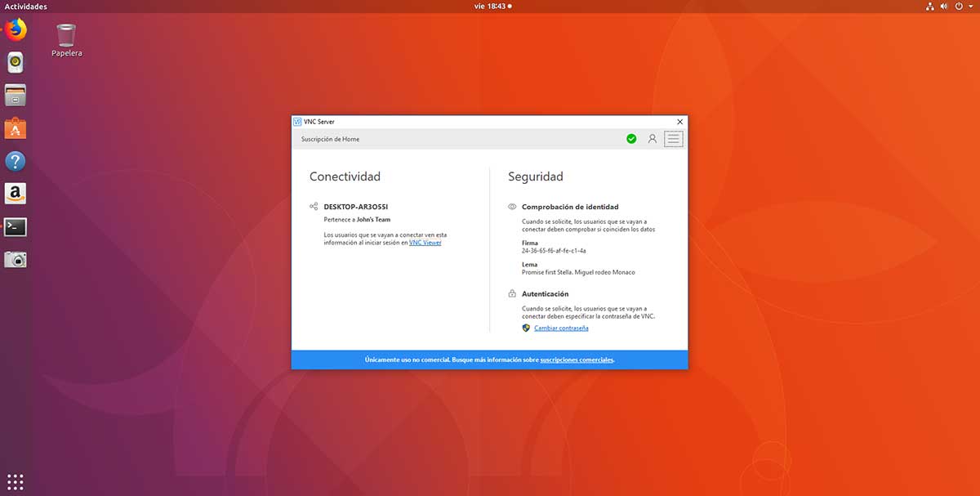Click the share icon beside DESKTOP-AR3O55I
Viewport: 980px width, 496px height.
tap(314, 207)
